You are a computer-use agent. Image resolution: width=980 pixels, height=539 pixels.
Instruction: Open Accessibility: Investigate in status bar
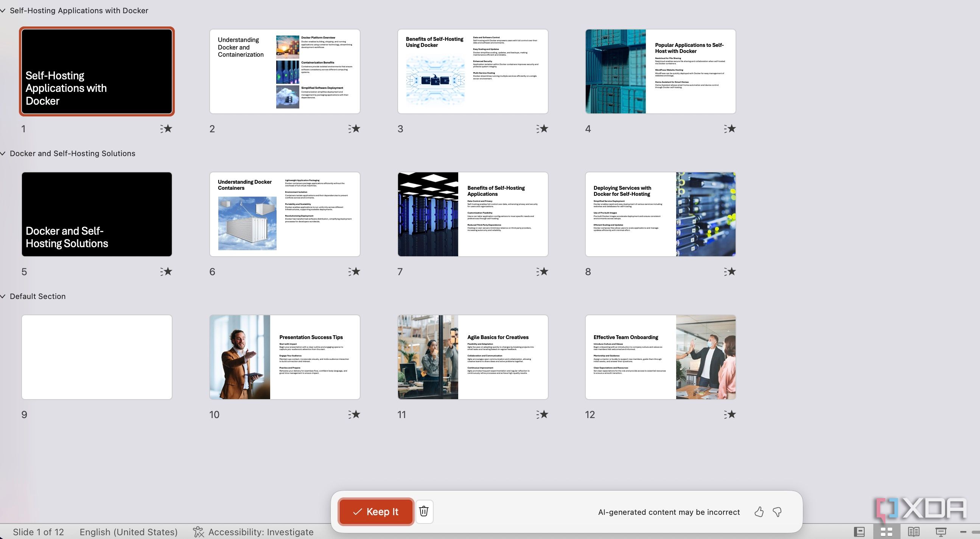[254, 532]
